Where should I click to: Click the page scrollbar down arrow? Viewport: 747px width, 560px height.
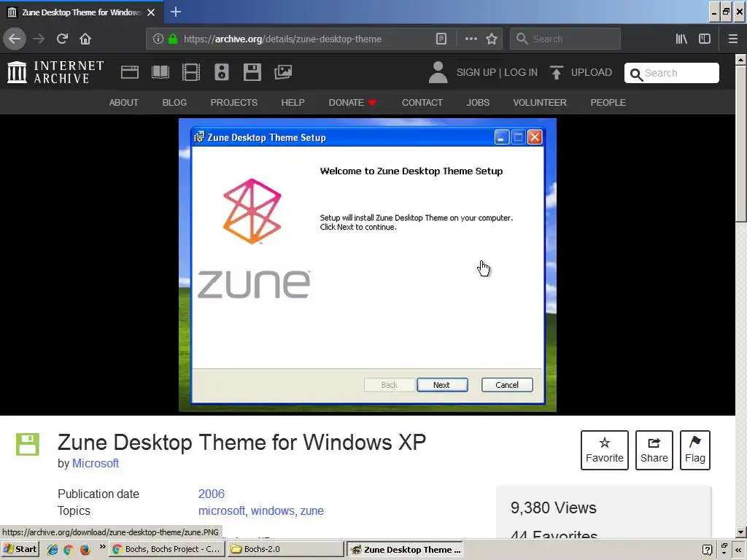click(740, 532)
